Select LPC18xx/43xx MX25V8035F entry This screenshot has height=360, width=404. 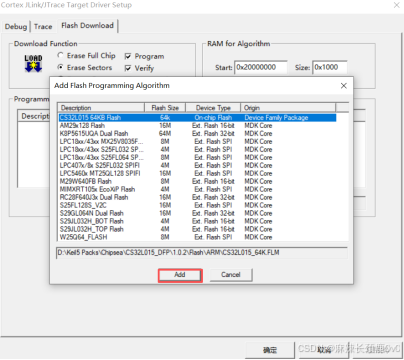[197, 142]
